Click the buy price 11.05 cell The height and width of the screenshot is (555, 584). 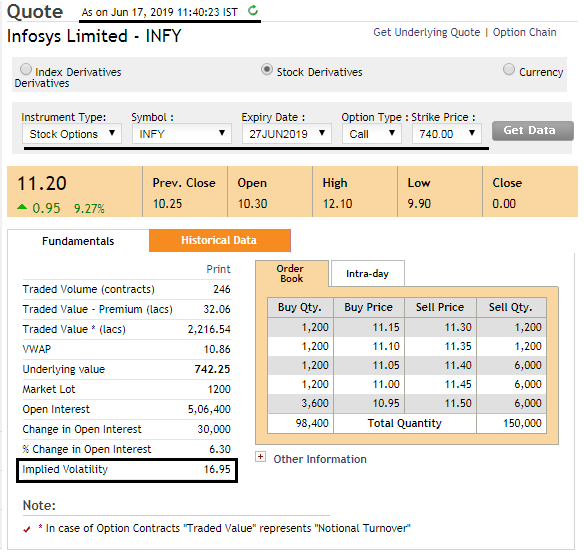[x=369, y=365]
